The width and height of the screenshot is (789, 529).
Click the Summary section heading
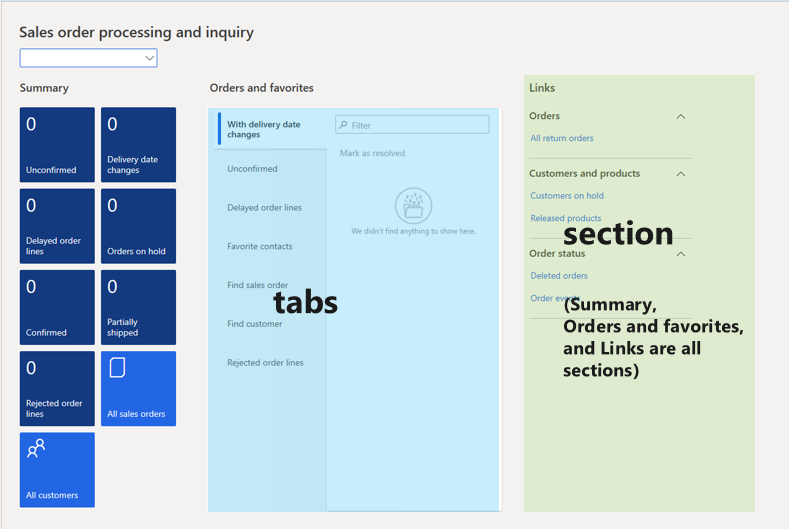44,88
